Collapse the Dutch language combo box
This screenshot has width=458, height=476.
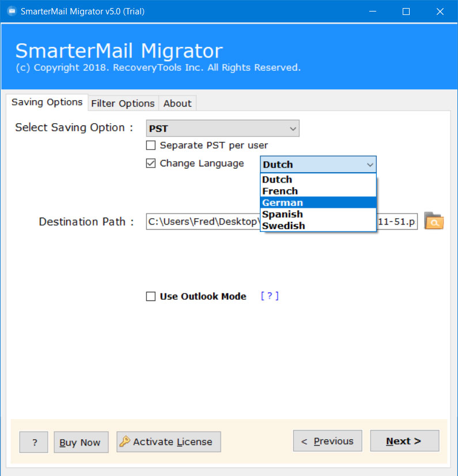coord(318,165)
